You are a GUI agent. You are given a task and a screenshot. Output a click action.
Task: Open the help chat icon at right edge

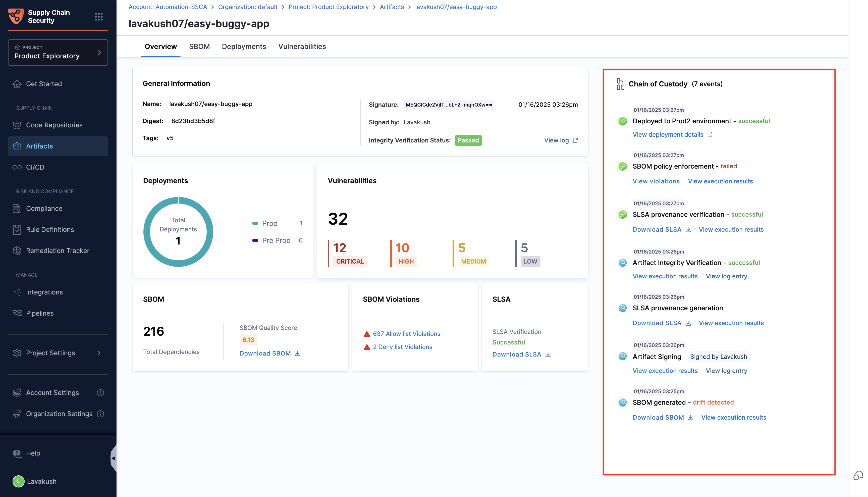tap(858, 475)
